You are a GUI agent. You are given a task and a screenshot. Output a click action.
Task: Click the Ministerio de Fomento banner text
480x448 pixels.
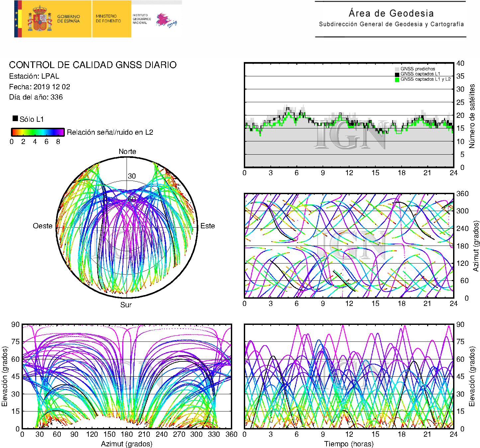[108, 19]
